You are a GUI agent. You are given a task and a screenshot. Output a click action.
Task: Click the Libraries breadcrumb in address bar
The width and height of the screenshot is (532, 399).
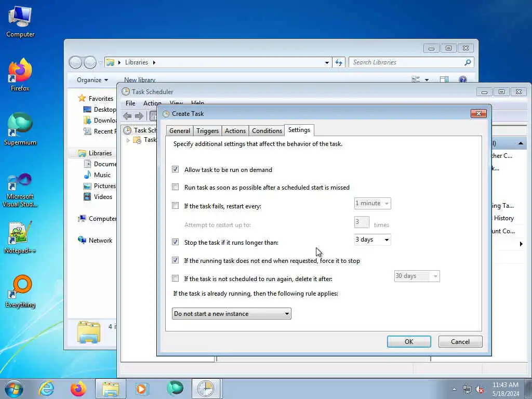pyautogui.click(x=137, y=62)
